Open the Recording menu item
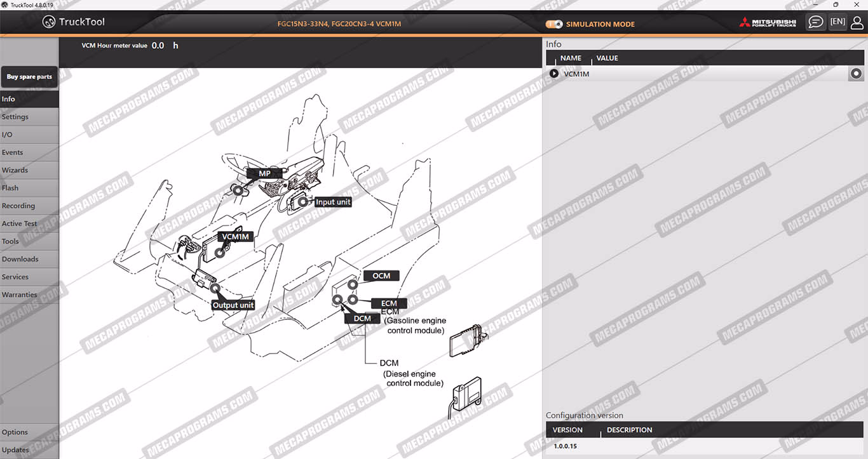The height and width of the screenshot is (459, 868). (x=29, y=206)
